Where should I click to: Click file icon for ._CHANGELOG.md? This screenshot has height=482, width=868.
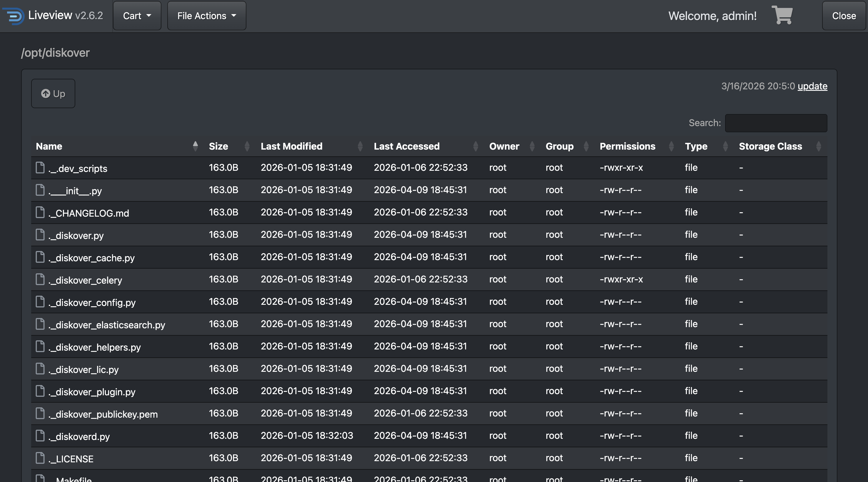[40, 212]
